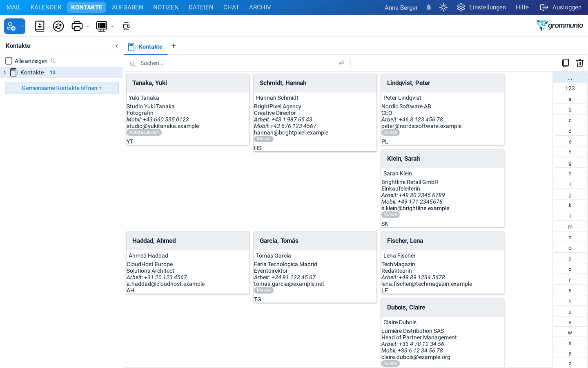The height and width of the screenshot is (368, 588).
Task: Click the video meeting icon
Action: (126, 26)
